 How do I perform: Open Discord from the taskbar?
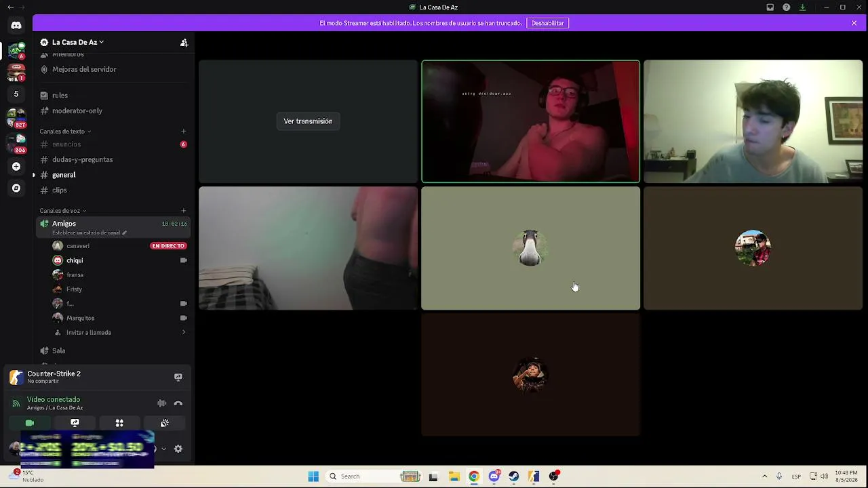tap(494, 476)
